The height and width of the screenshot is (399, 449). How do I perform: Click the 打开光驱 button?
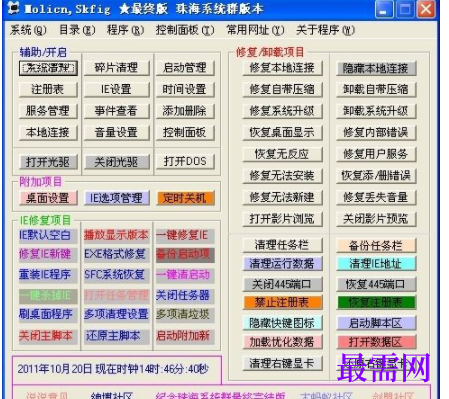[48, 162]
